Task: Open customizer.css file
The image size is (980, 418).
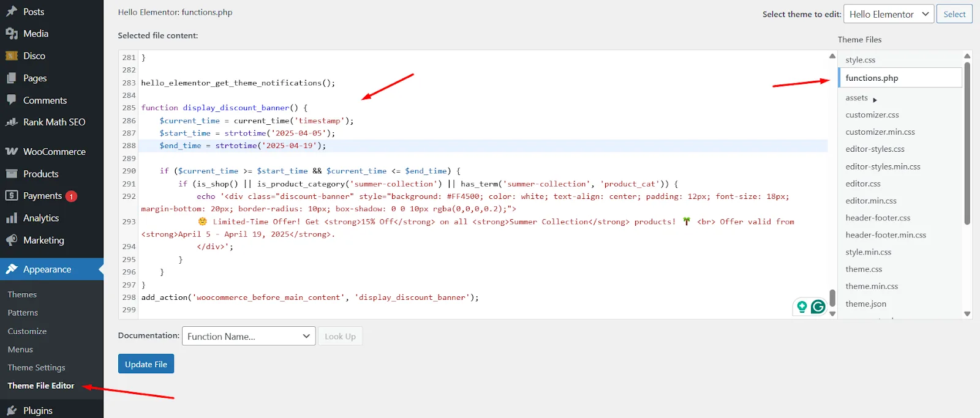Action: (872, 115)
